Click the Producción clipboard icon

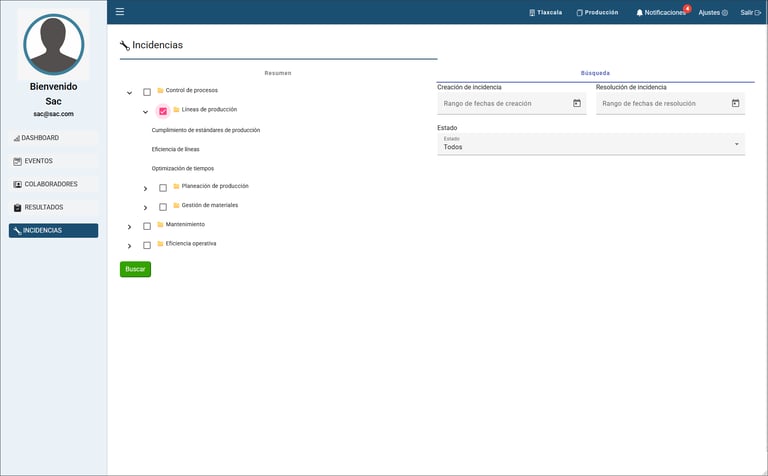point(579,13)
